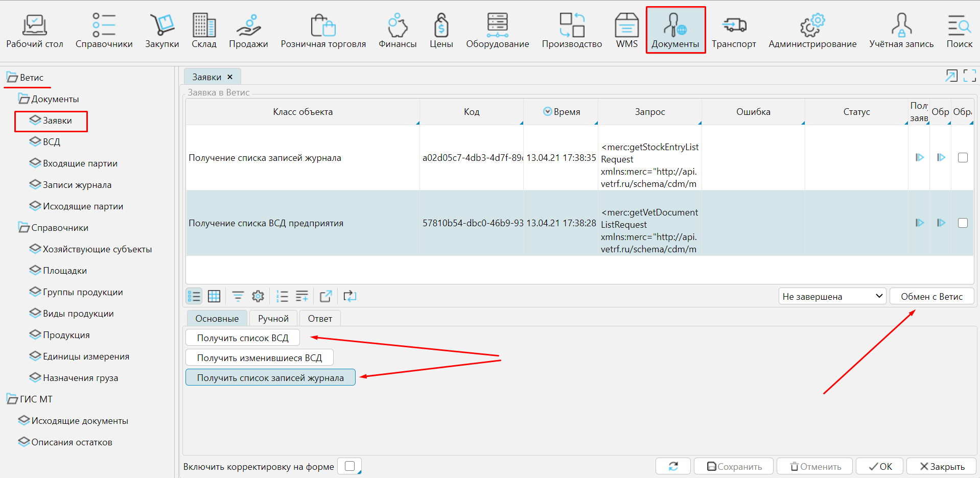This screenshot has width=980, height=478.
Task: Select 'Записи журнала' in sidebar tree
Action: click(x=77, y=185)
